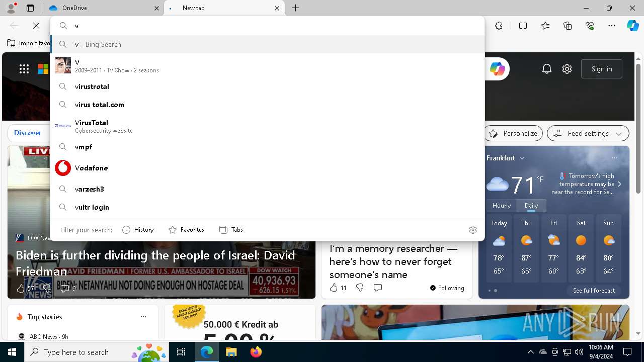The width and height of the screenshot is (644, 362).
Task: Open Extensions puzzle icon
Action: pyautogui.click(x=499, y=26)
